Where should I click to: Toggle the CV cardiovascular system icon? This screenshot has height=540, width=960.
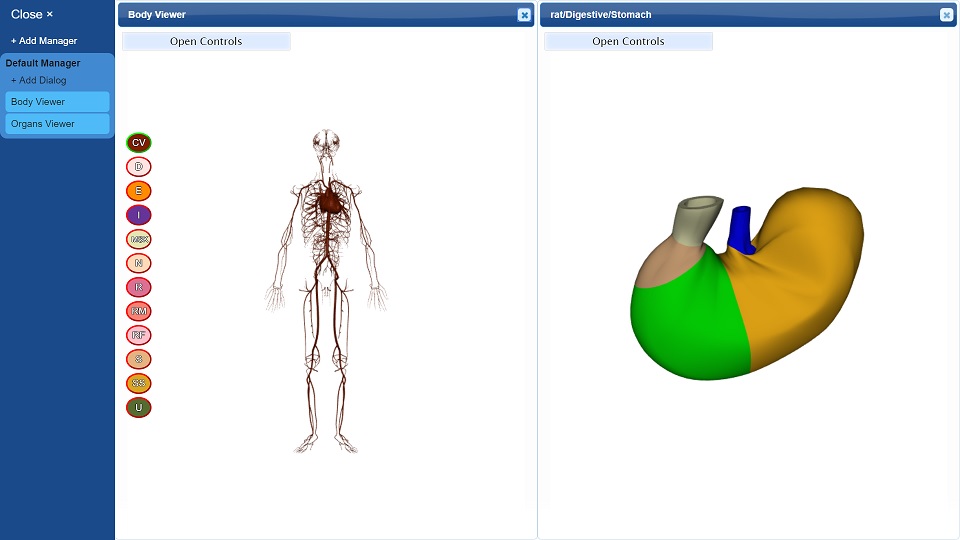click(138, 143)
